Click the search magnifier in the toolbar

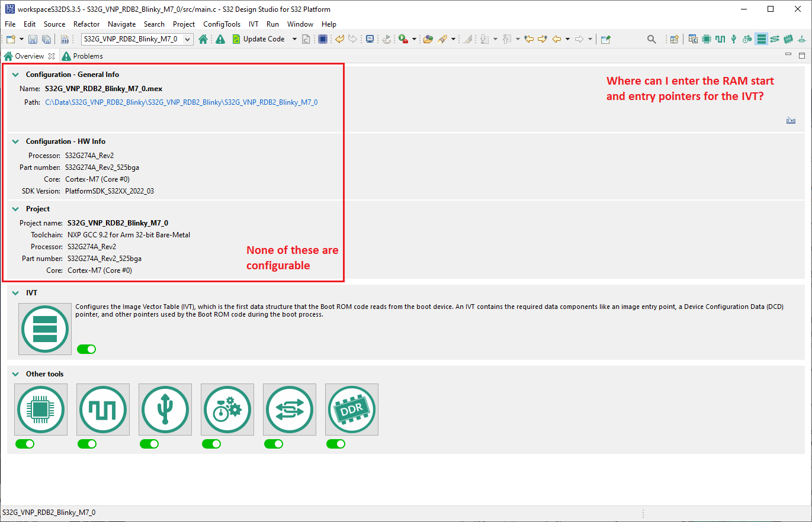click(x=651, y=39)
